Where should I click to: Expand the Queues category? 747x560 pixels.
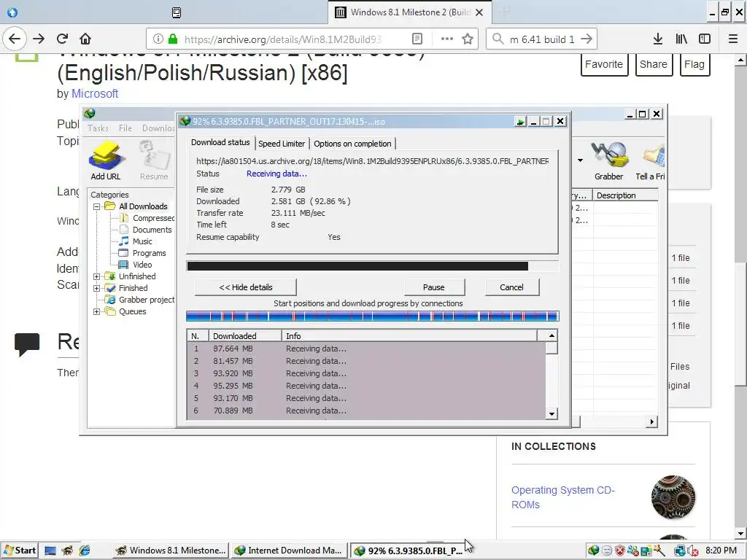[x=97, y=311]
